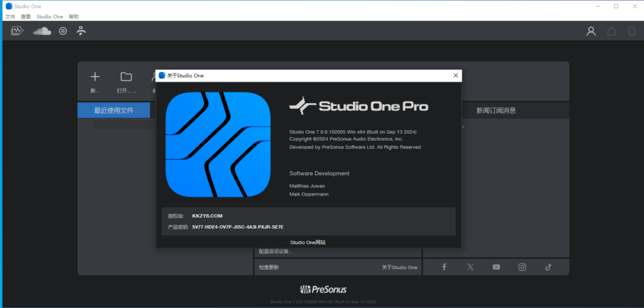The image size is (644, 308).
Task: Create new song with plus icon
Action: (95, 77)
